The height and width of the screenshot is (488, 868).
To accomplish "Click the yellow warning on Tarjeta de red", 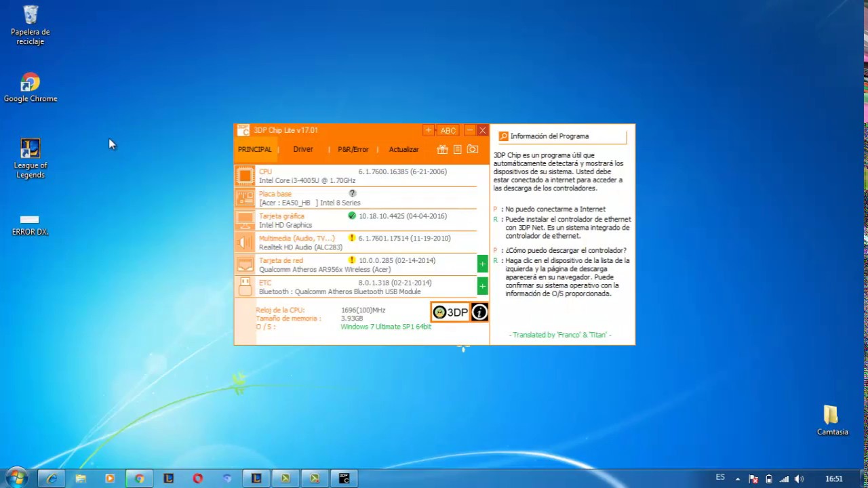I will point(352,260).
